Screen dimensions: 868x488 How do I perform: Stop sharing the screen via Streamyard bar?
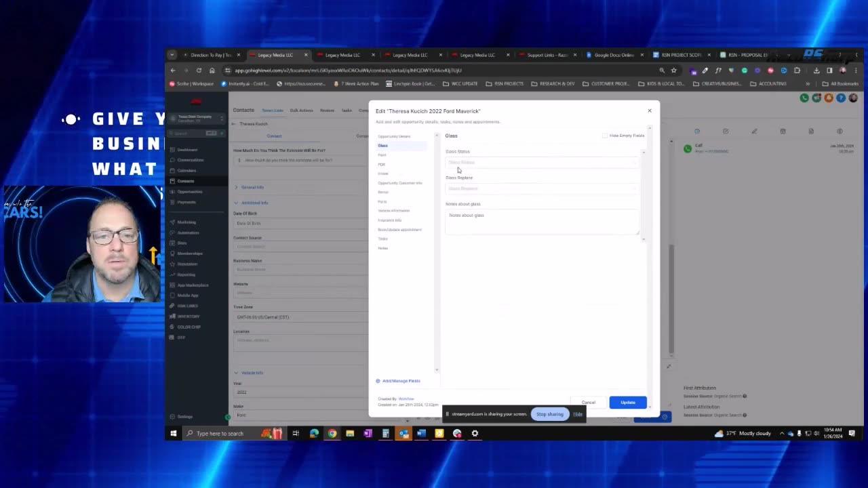click(x=550, y=414)
